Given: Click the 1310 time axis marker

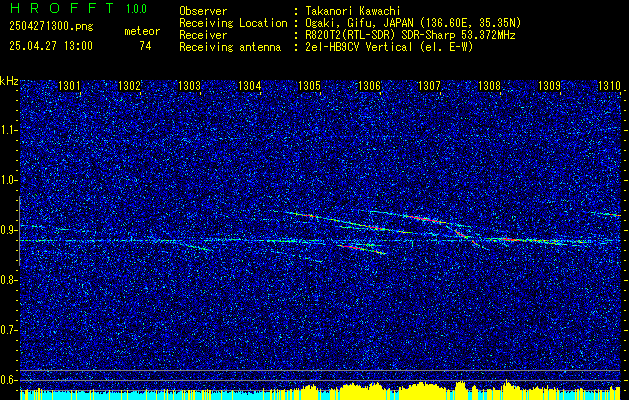Looking at the screenshot, I should [610, 85].
